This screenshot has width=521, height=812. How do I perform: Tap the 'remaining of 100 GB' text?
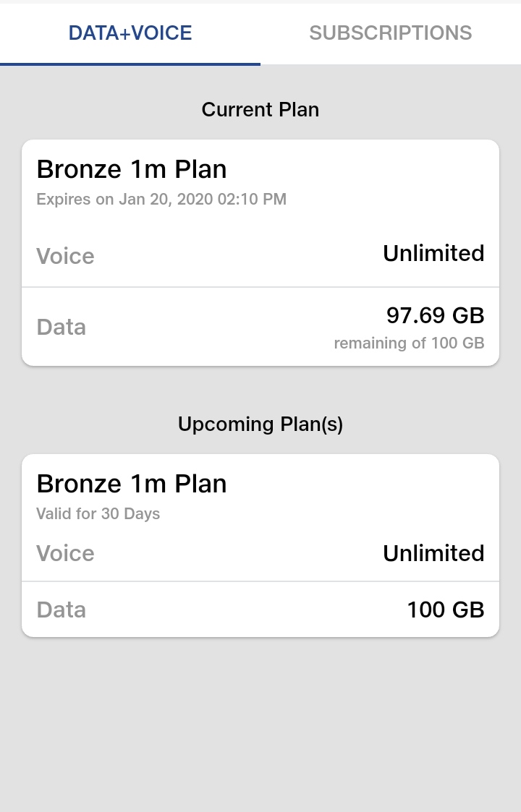pyautogui.click(x=409, y=343)
